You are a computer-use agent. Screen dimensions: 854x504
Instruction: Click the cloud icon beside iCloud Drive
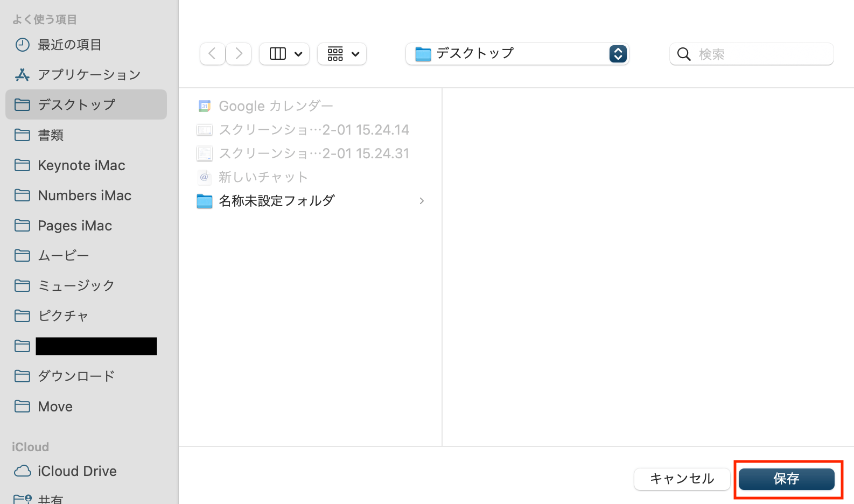pyautogui.click(x=23, y=471)
